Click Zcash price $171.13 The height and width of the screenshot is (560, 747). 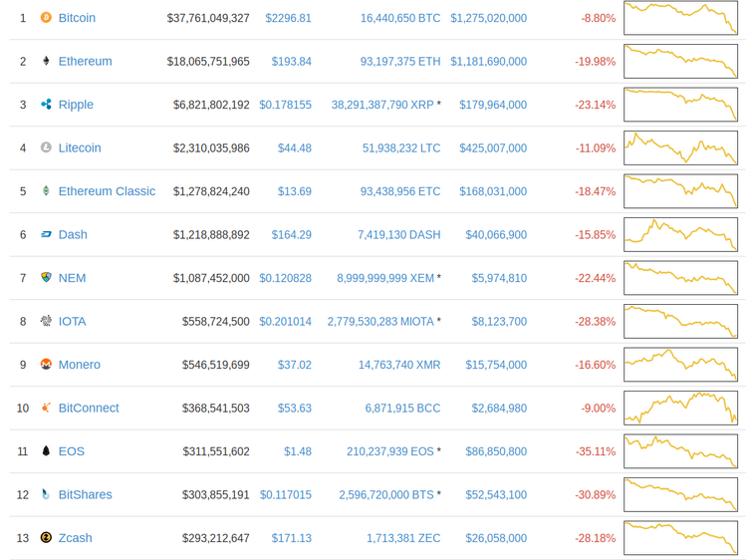pyautogui.click(x=292, y=538)
